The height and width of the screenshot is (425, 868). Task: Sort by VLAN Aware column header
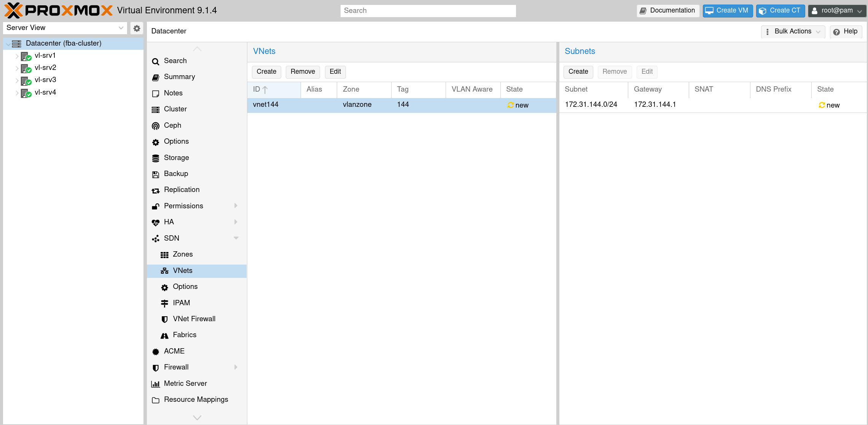473,90
